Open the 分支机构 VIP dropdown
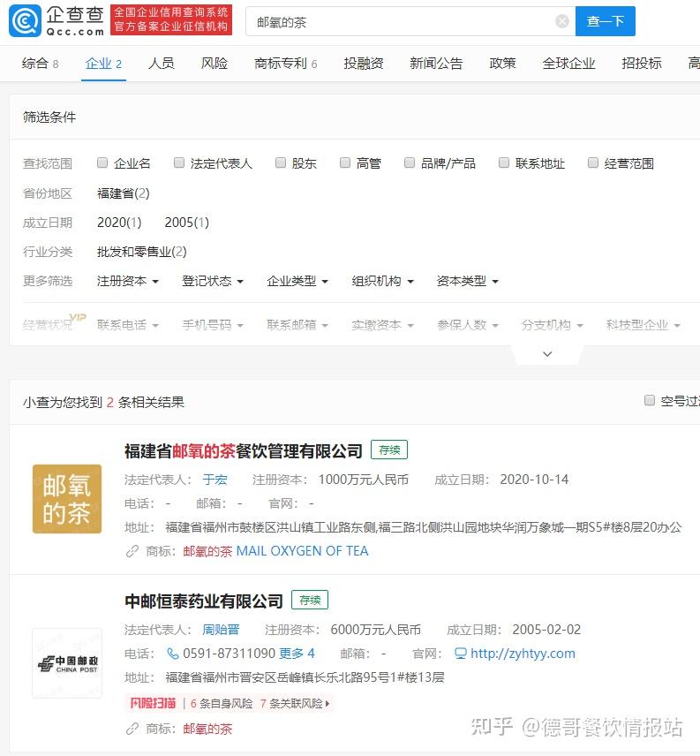 coord(552,325)
